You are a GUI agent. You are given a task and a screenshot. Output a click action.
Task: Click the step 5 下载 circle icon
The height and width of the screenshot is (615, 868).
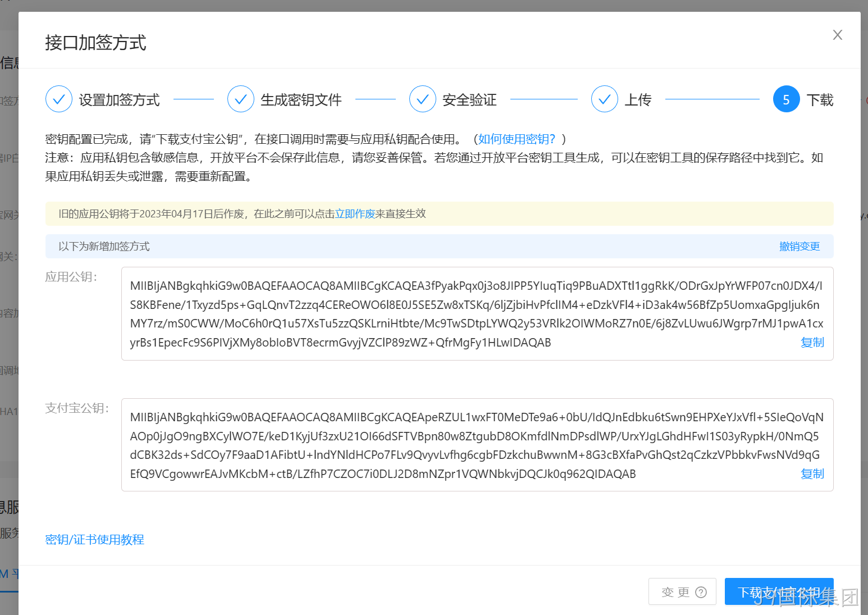click(x=787, y=99)
